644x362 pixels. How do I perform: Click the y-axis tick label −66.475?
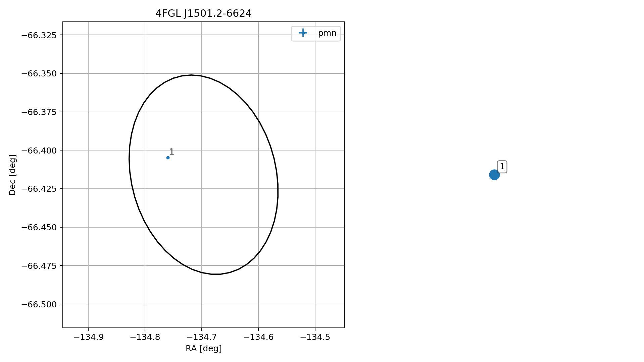(x=39, y=266)
